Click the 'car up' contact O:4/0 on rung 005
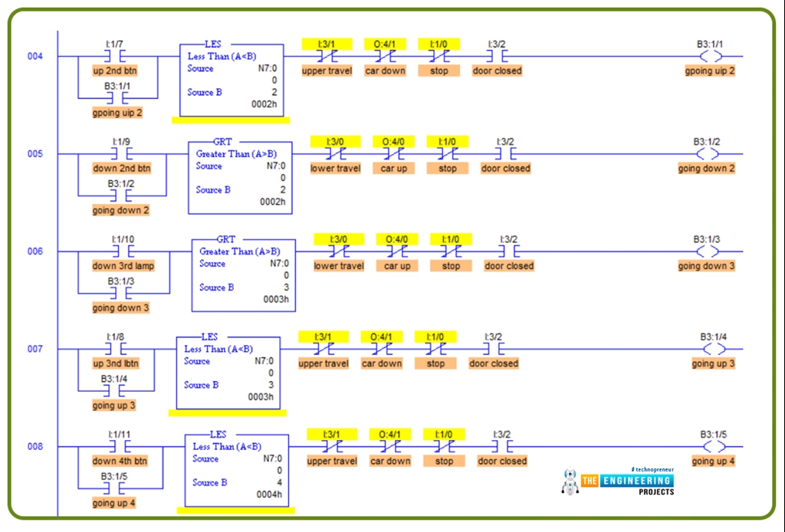Screen dimensions: 785x532 click(x=393, y=153)
